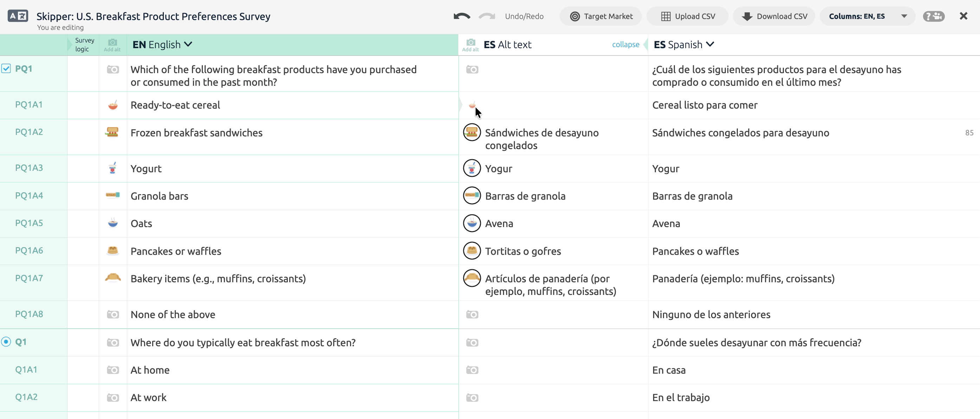Image resolution: width=980 pixels, height=419 pixels.
Task: Toggle the PQ1 checkbox
Action: point(6,69)
